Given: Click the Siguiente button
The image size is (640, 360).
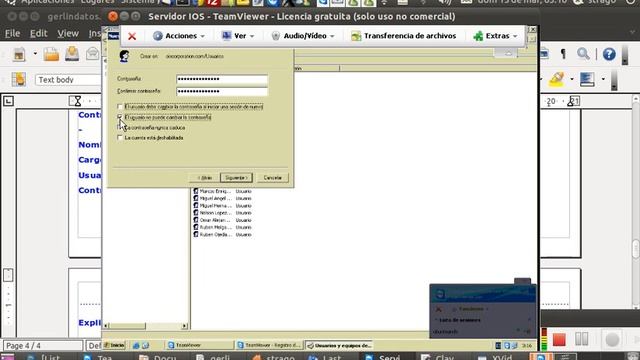Looking at the screenshot, I should (236, 178).
